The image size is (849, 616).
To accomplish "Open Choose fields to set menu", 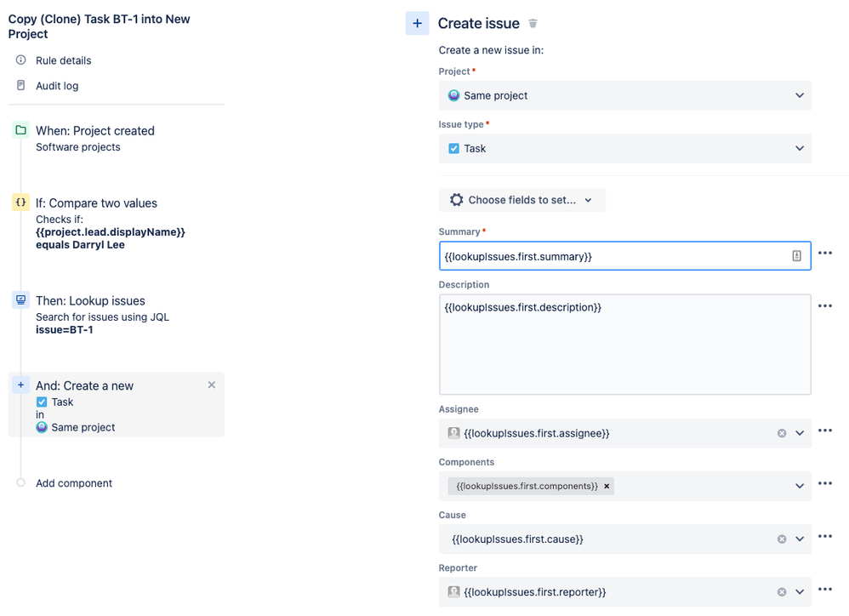I will click(x=521, y=200).
